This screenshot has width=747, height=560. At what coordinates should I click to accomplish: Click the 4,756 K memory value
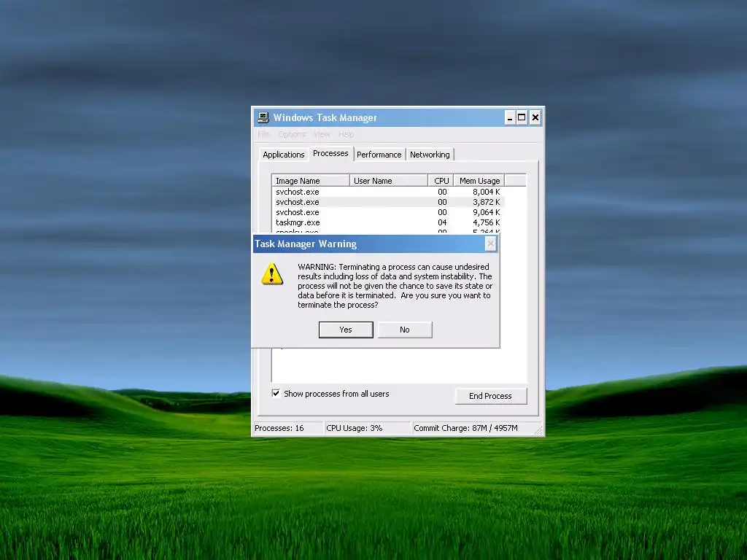point(487,222)
